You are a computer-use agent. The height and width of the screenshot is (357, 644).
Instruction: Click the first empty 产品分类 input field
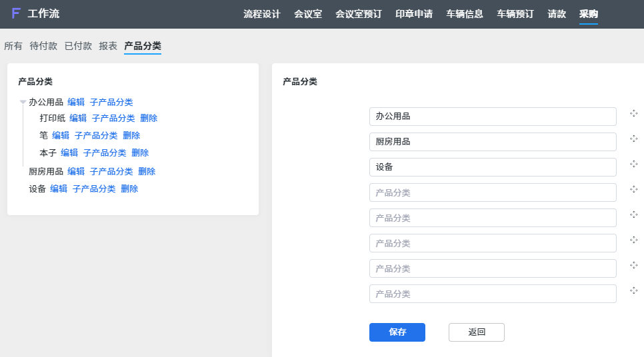[493, 192]
